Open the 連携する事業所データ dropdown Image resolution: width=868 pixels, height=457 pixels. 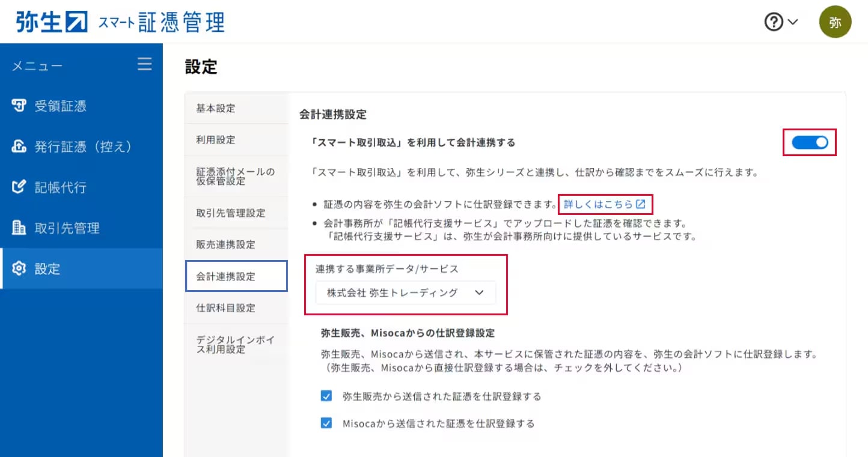(x=406, y=293)
